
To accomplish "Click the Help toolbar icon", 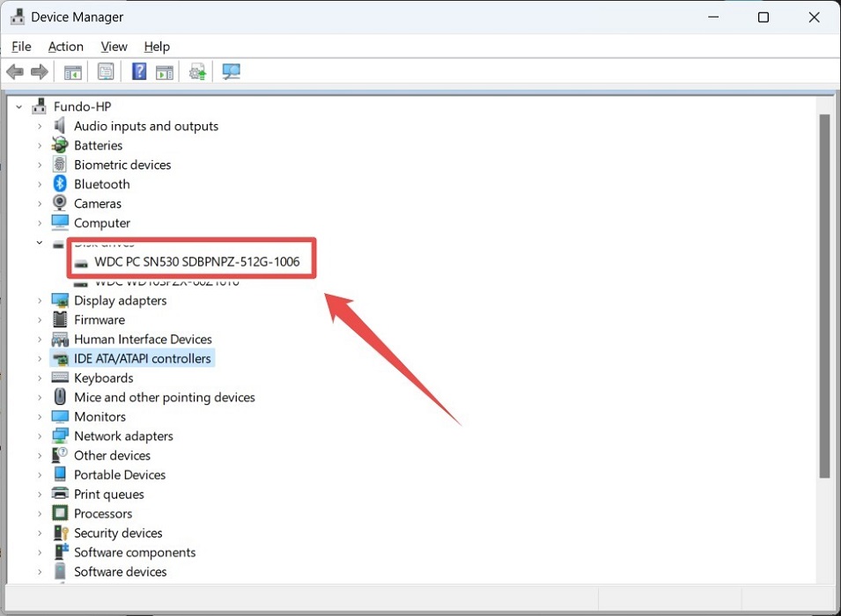I will point(138,71).
